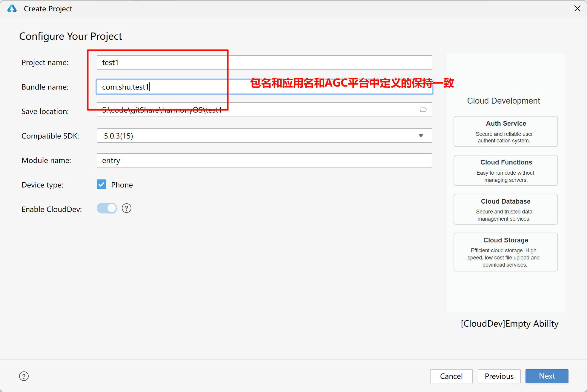
Task: Uncheck the Phone device type checkbox
Action: (x=102, y=185)
